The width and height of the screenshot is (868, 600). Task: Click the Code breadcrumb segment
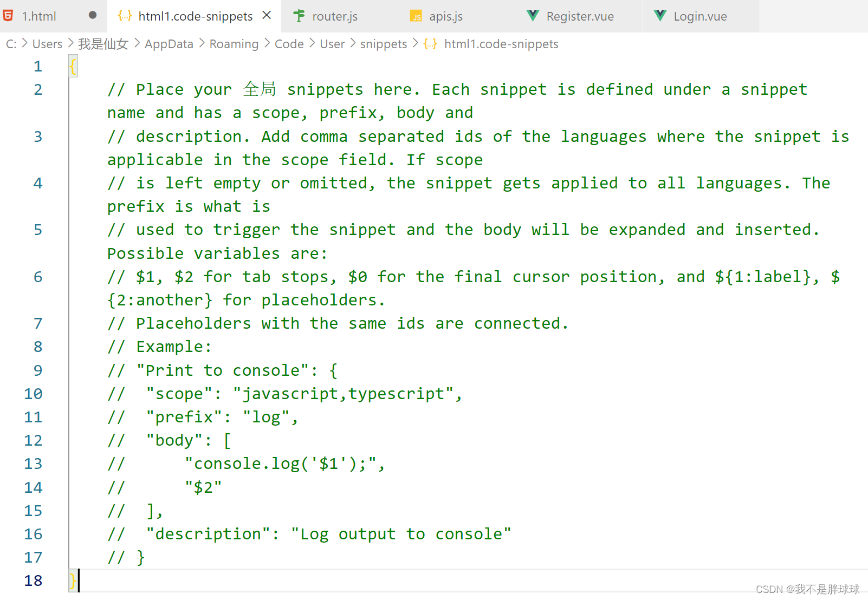289,44
